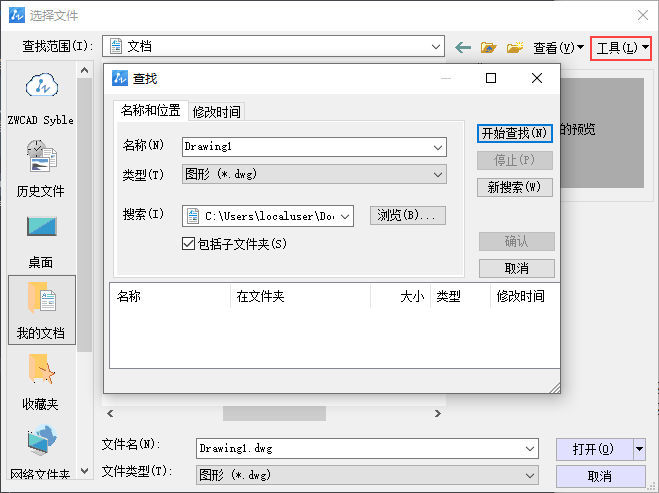
Task: Open the 收藏夹 favorites folder
Action: click(42, 378)
